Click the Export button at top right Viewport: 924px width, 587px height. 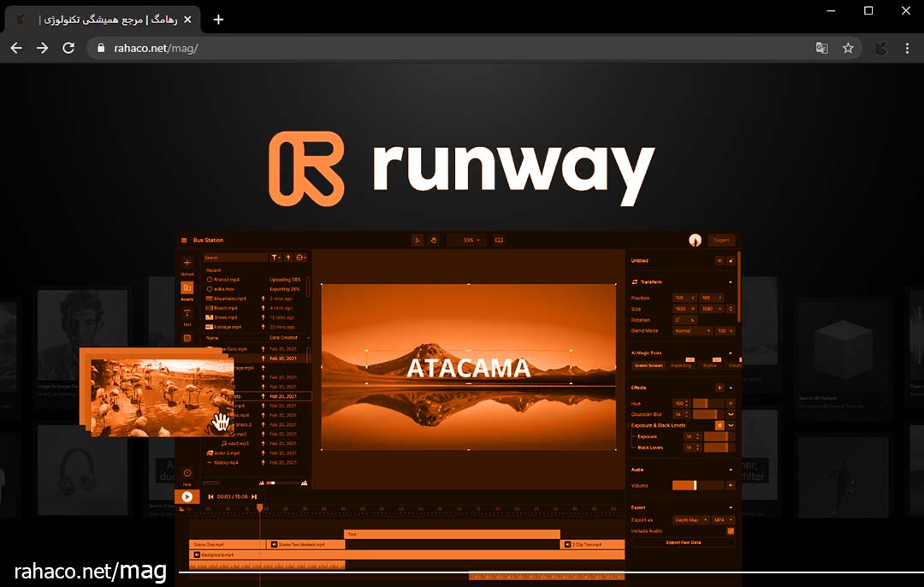[x=721, y=240]
